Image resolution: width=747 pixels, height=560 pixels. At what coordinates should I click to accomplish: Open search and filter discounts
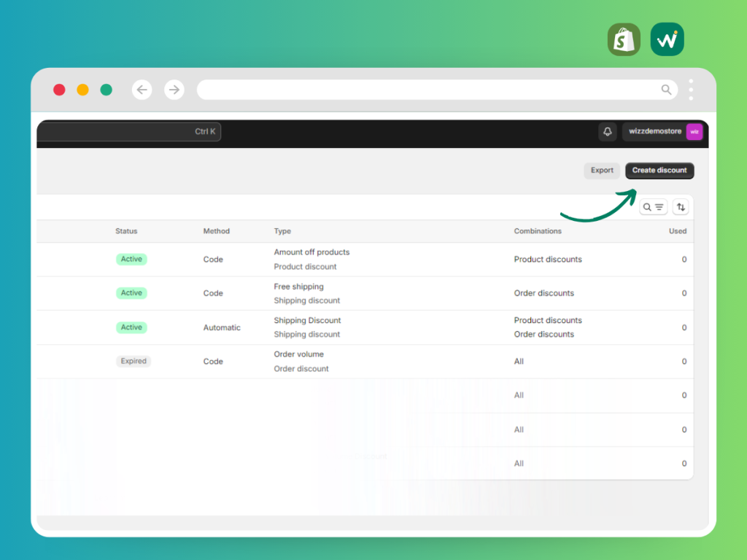coord(653,207)
